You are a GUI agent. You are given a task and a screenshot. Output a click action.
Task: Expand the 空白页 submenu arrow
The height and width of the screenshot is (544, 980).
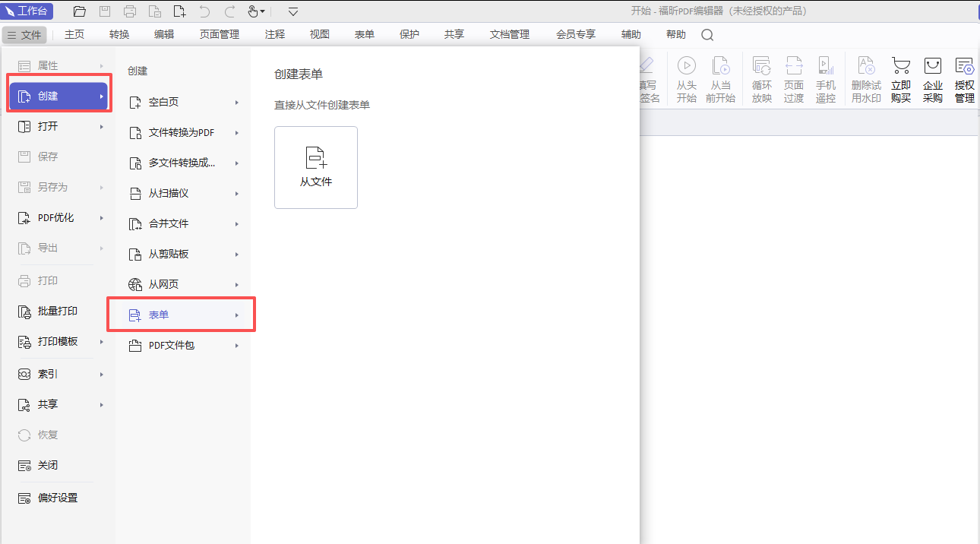237,103
